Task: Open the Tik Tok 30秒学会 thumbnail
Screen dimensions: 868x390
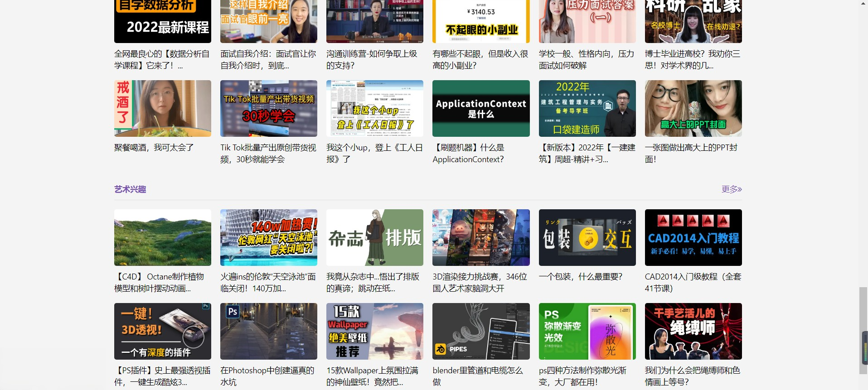Action: click(268, 109)
